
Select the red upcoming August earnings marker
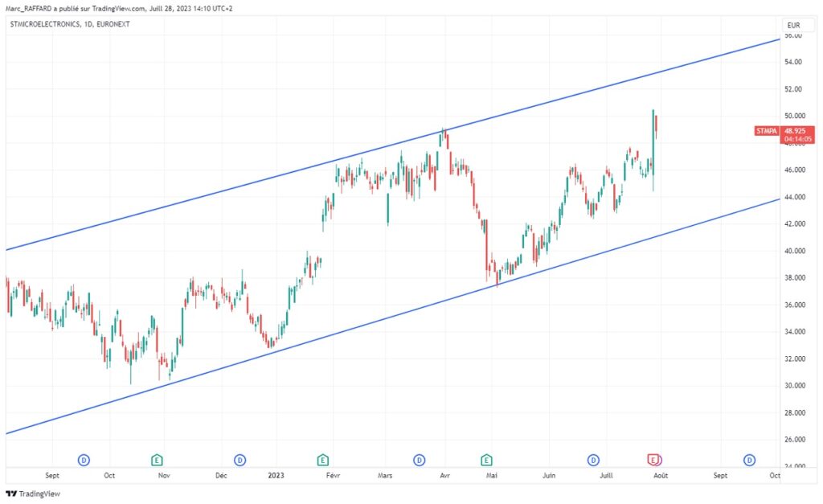pyautogui.click(x=652, y=460)
